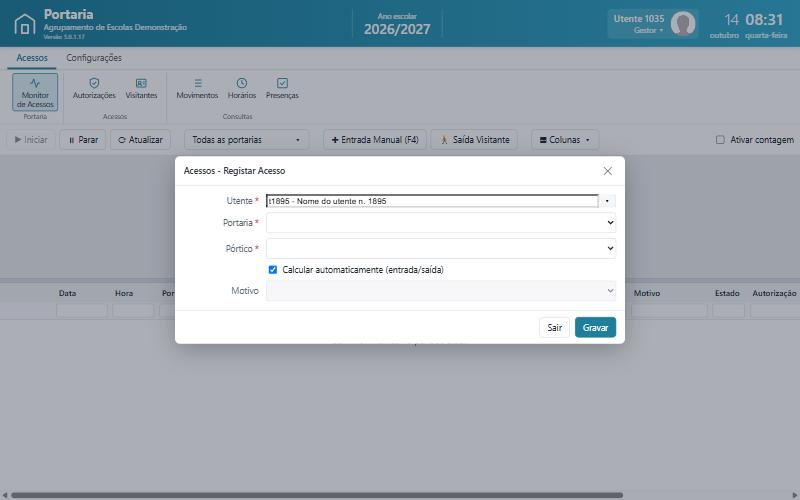Expand the Pórtico dropdown
This screenshot has height=500, width=800.
pyautogui.click(x=441, y=248)
